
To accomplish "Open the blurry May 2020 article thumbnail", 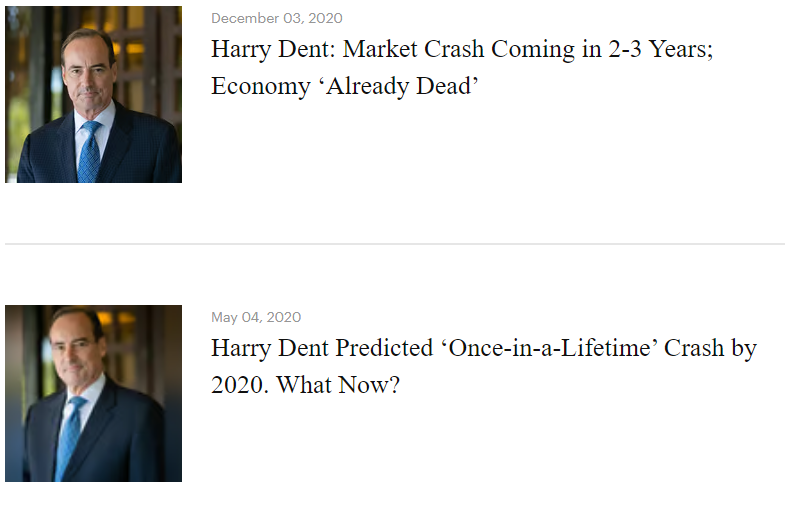I will point(94,393).
